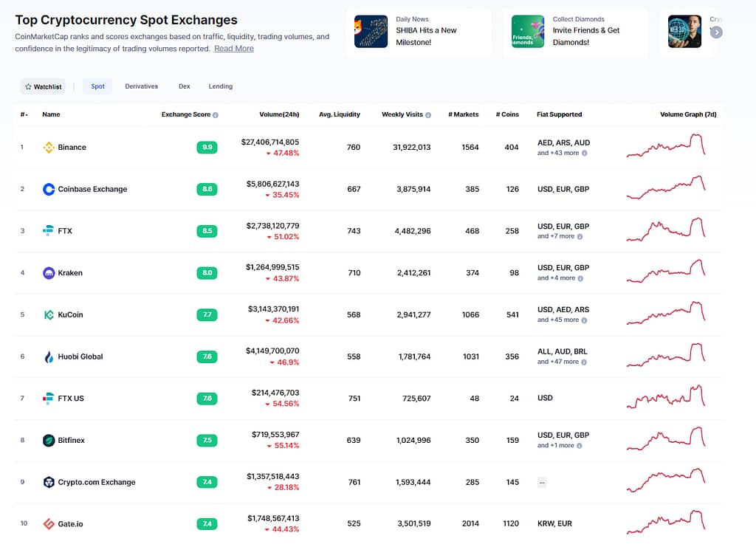Expand Huobi's 'and +47 more' fiat list

(558, 362)
